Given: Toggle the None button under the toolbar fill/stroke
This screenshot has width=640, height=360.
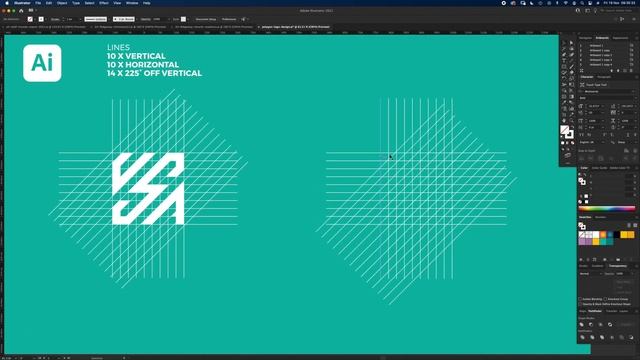Looking at the screenshot, I should 573,143.
